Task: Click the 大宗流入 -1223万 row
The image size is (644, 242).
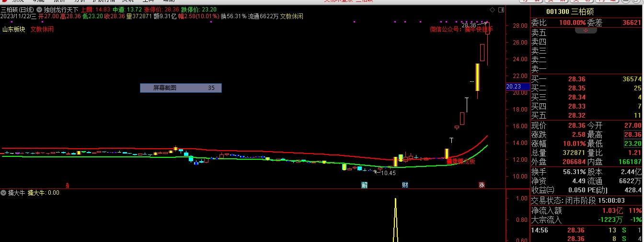Action: tap(586, 220)
